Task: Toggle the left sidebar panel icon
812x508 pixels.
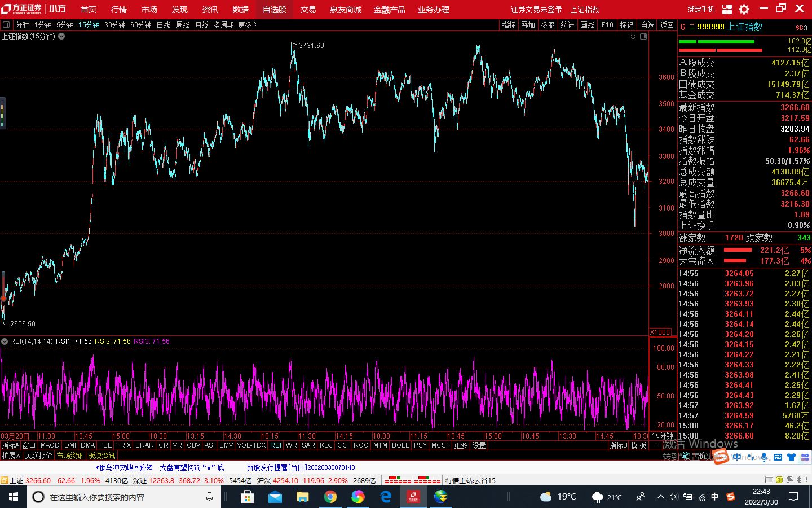Action: click(6, 25)
